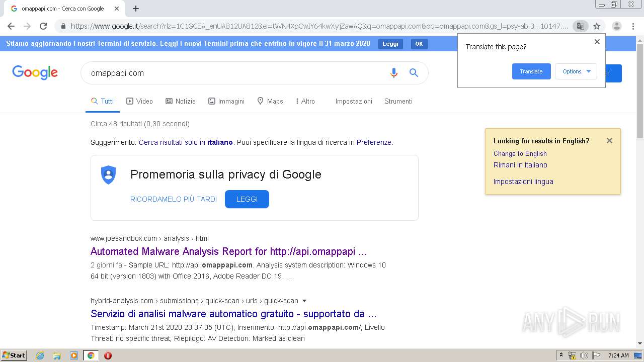The image size is (644, 362).
Task: Bookmark this page with star icon
Action: 597,26
